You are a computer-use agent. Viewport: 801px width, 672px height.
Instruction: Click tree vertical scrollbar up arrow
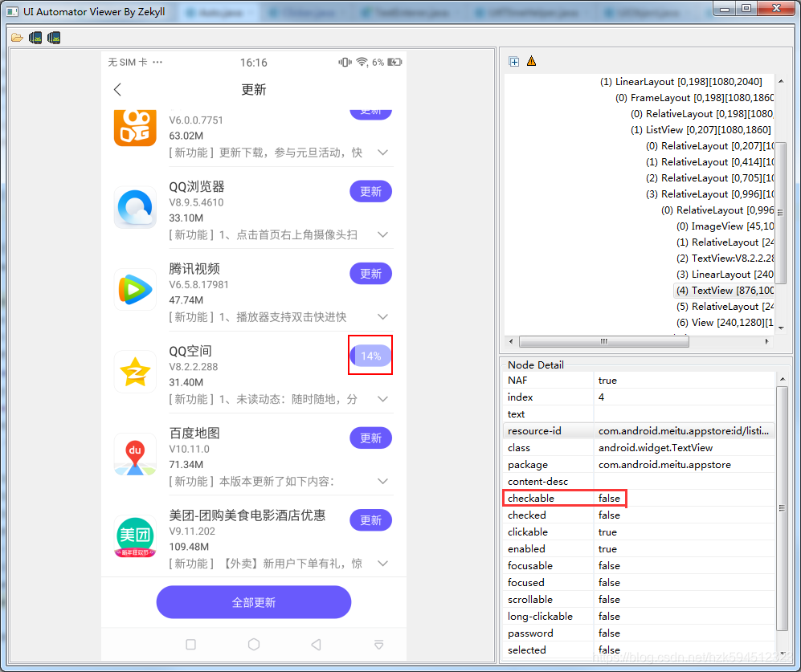point(781,81)
